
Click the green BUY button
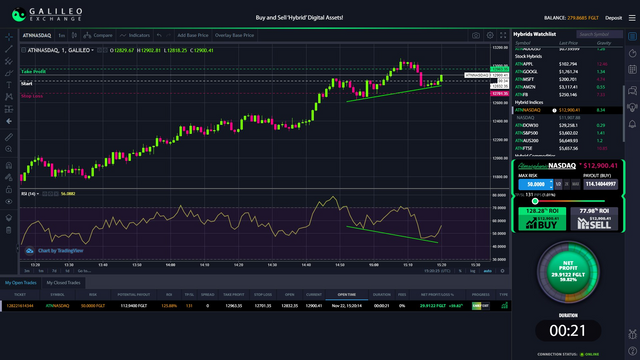pyautogui.click(x=542, y=219)
